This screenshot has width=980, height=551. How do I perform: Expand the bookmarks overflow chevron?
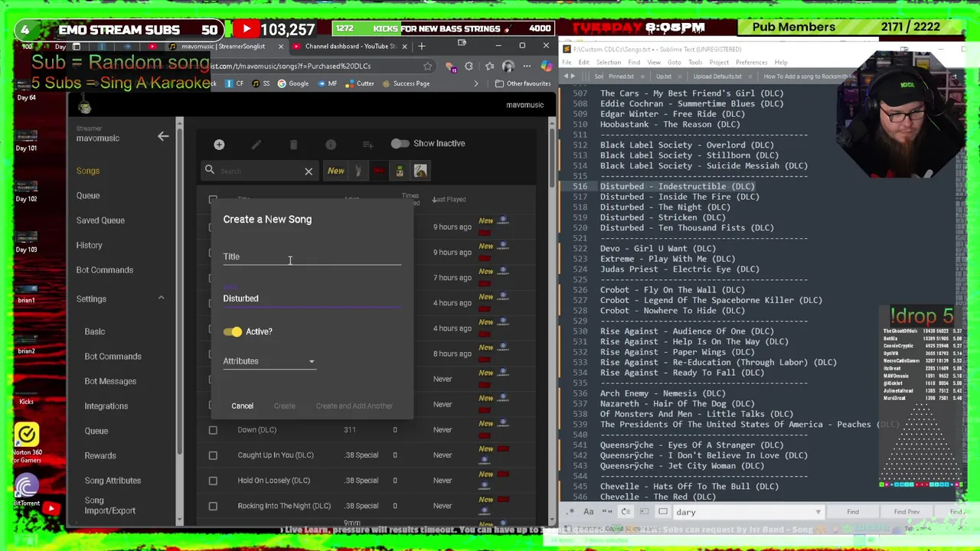point(475,83)
